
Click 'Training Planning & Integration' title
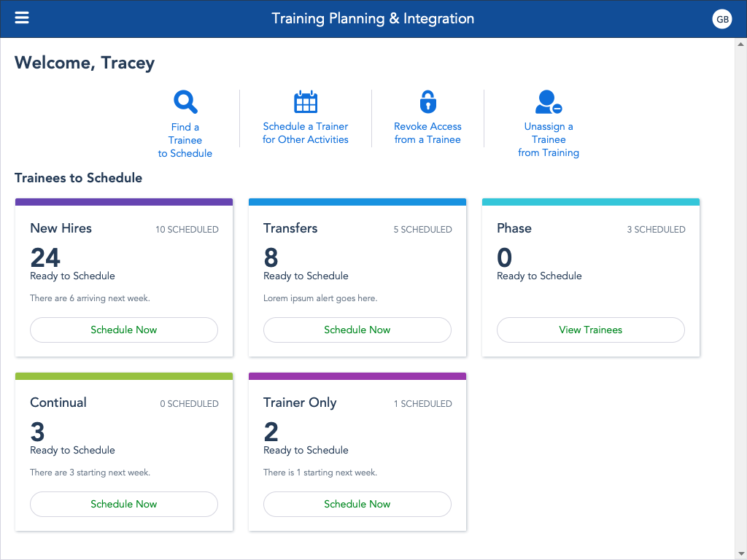point(373,18)
